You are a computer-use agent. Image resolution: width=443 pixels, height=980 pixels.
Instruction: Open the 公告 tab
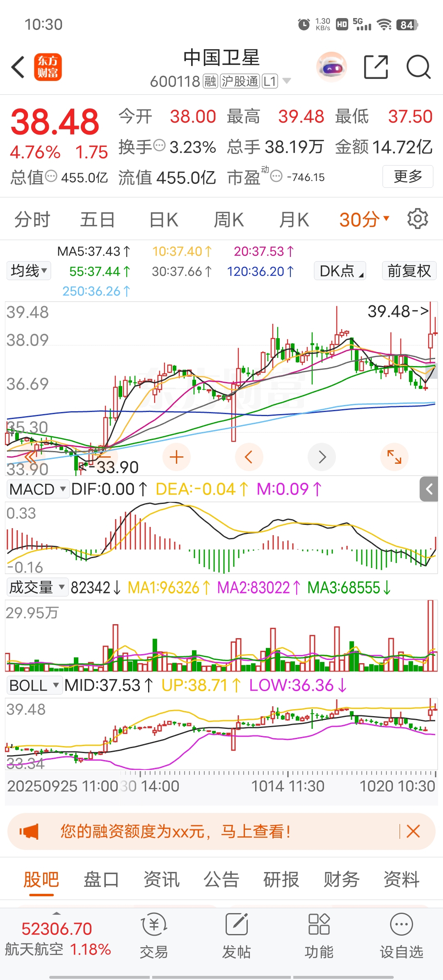[221, 880]
